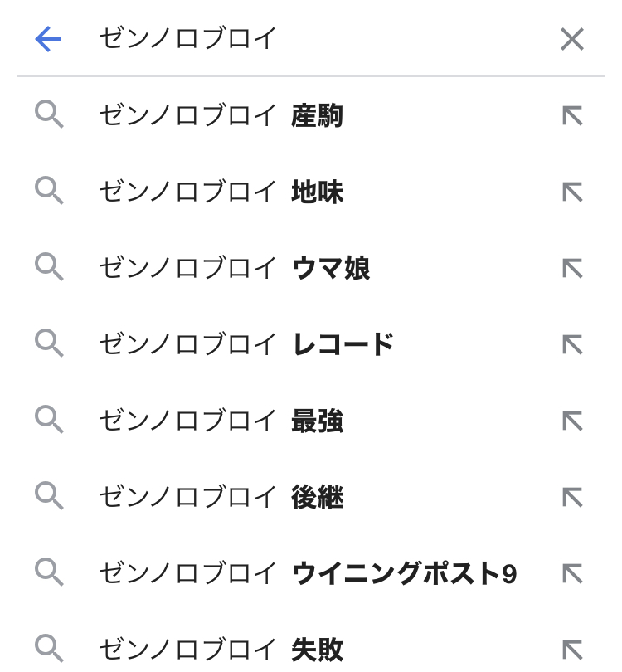Viewport: 622px width, 672px height.
Task: Select the ウイニングポスト9 suggestion
Action: click(307, 573)
